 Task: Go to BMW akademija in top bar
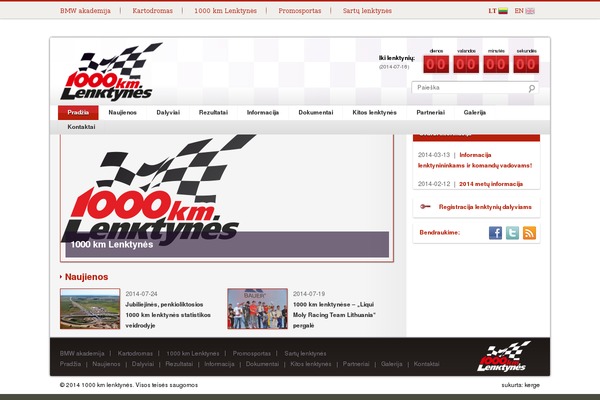[x=85, y=11]
